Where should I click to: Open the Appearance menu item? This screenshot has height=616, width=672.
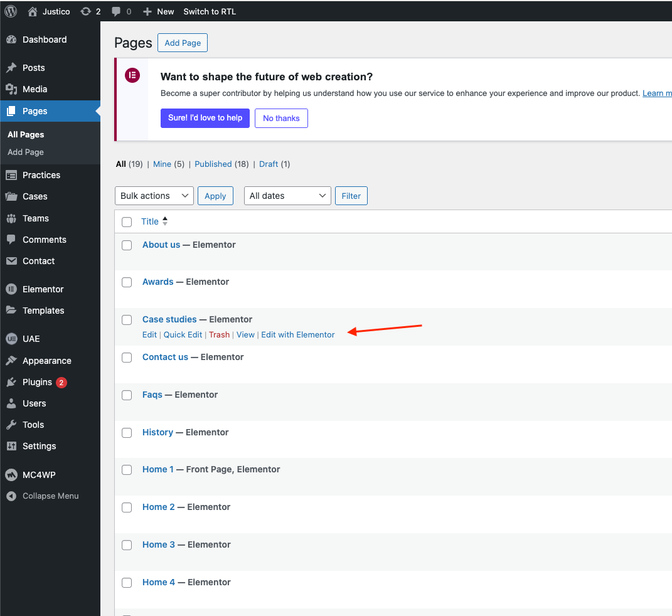point(46,361)
